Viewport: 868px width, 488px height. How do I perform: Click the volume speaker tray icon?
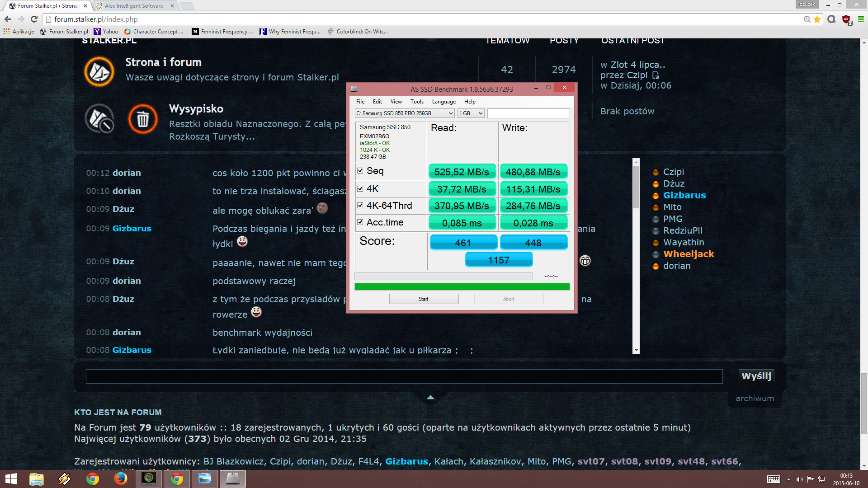tap(799, 479)
